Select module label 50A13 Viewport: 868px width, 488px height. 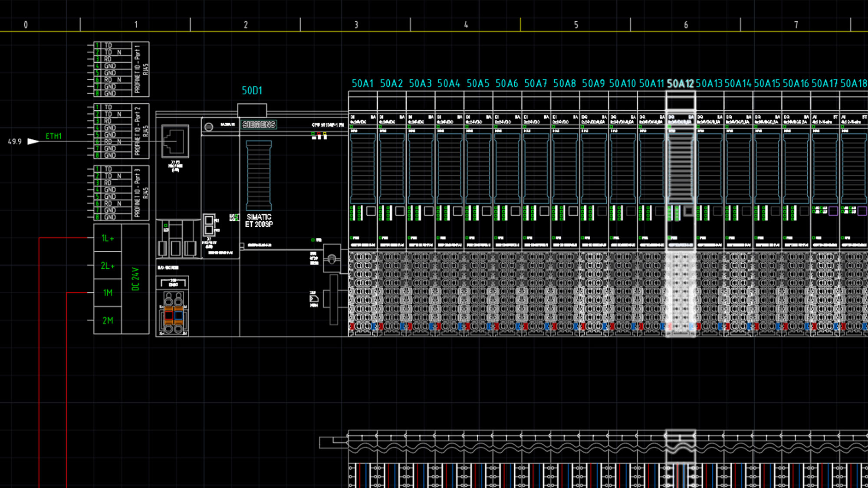pyautogui.click(x=709, y=83)
